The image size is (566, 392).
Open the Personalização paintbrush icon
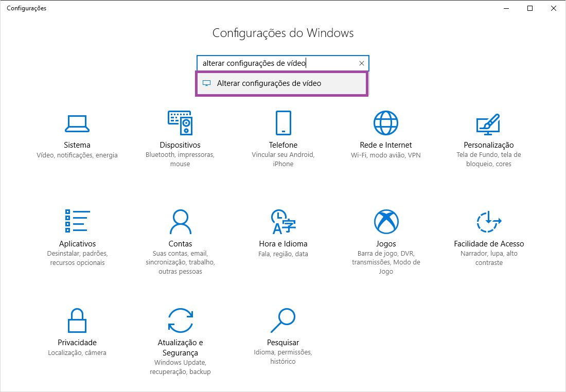(x=488, y=124)
